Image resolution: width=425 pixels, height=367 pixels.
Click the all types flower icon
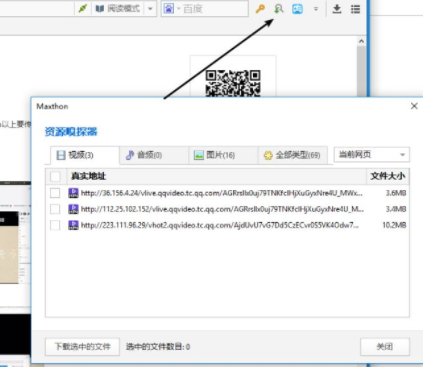(x=268, y=155)
